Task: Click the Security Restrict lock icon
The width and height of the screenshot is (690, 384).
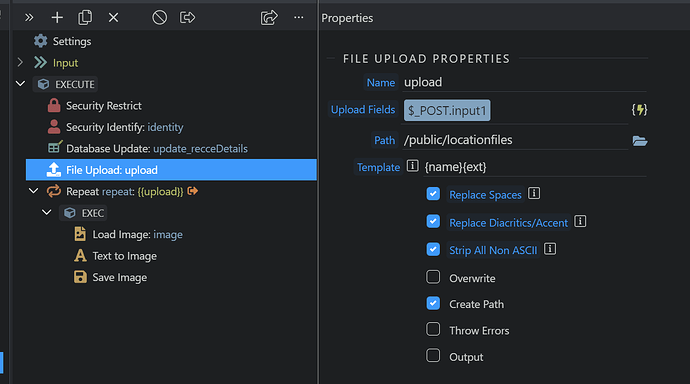Action: coord(54,106)
